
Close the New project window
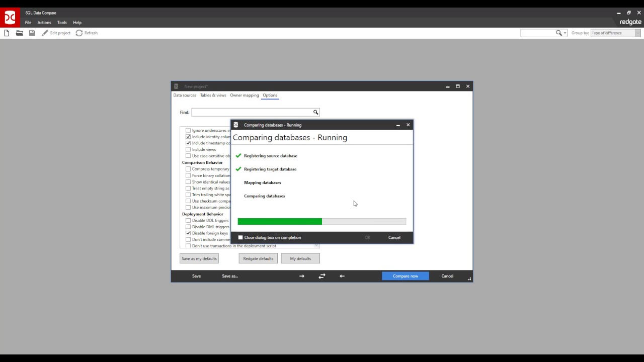(468, 86)
